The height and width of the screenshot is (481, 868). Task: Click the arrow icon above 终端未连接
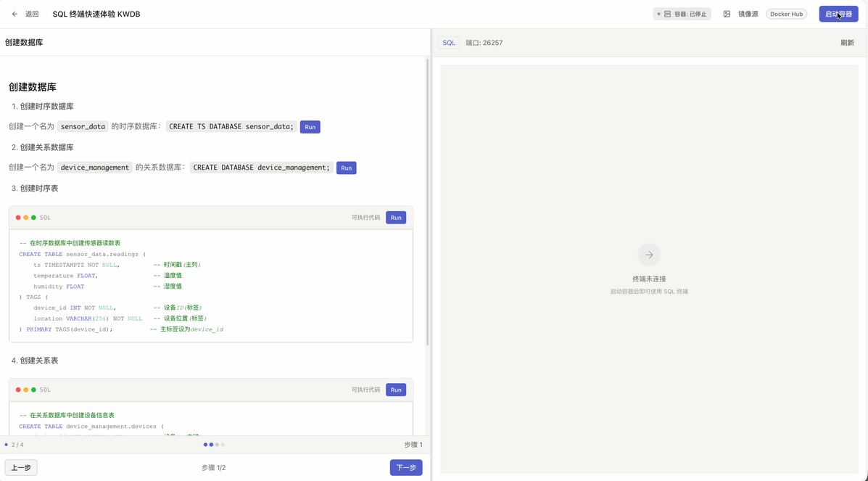pyautogui.click(x=648, y=255)
